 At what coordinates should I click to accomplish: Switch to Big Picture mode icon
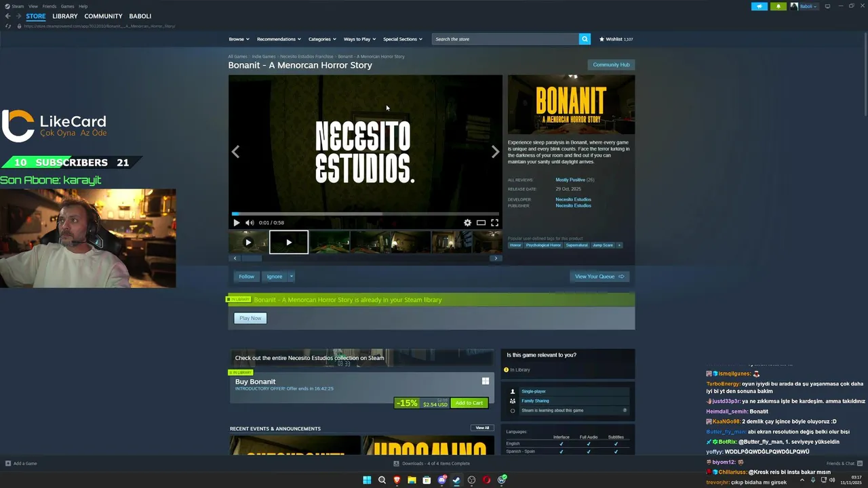827,6
